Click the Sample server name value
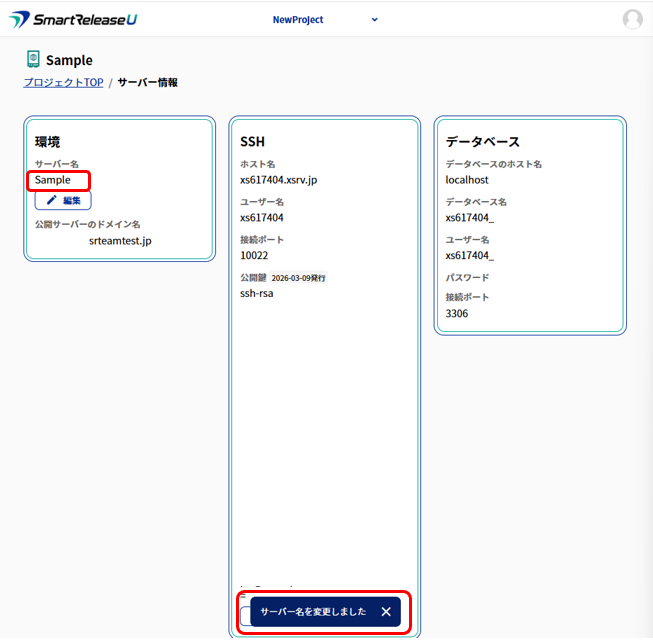653x642 pixels. (x=53, y=180)
